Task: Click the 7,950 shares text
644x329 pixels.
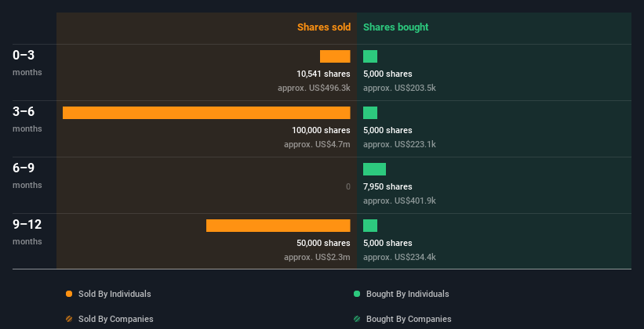Action: 387,186
